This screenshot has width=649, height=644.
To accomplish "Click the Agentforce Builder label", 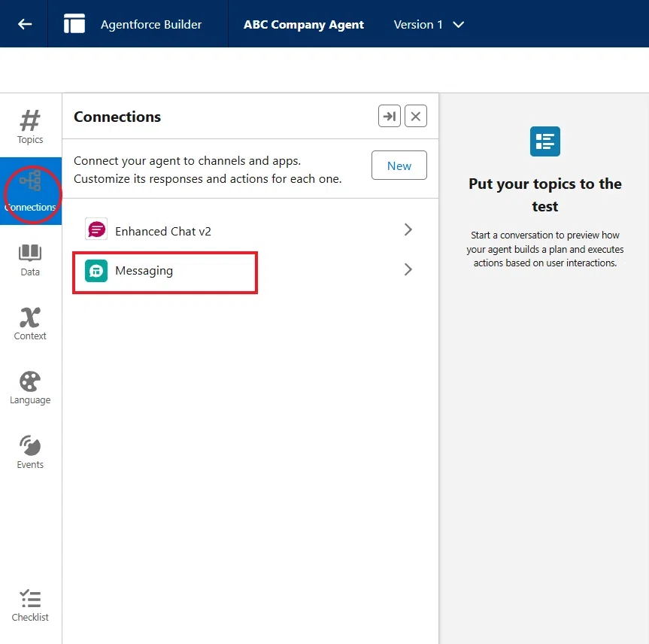I will 151,24.
